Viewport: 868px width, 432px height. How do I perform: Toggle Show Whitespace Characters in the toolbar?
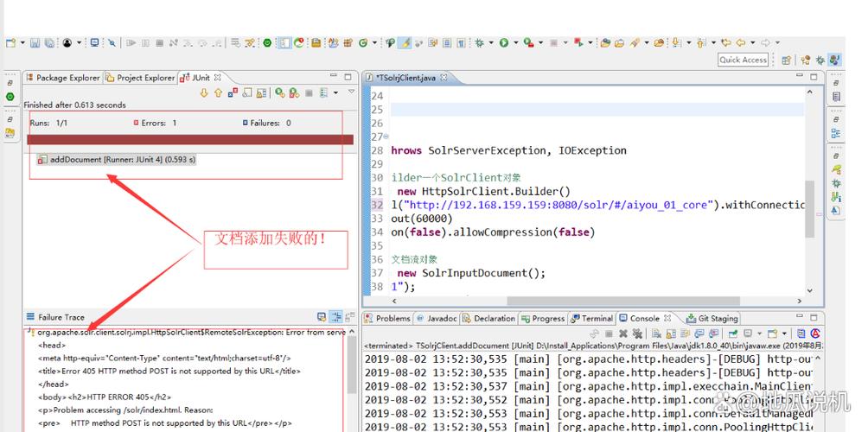click(x=461, y=42)
